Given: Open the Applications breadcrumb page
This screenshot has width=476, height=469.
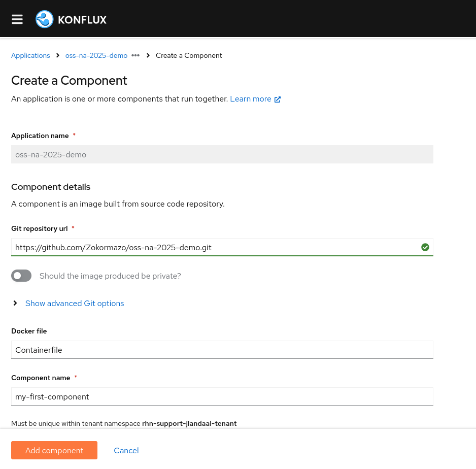Looking at the screenshot, I should tap(30, 55).
